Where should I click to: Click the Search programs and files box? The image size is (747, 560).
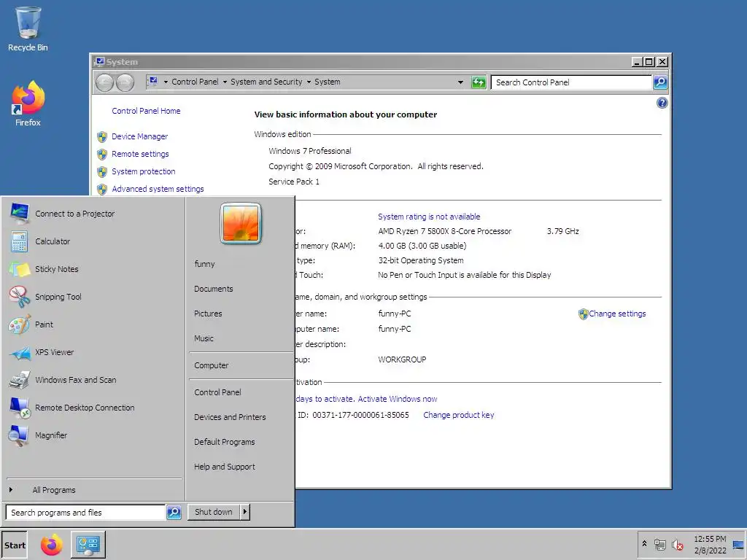(x=86, y=513)
